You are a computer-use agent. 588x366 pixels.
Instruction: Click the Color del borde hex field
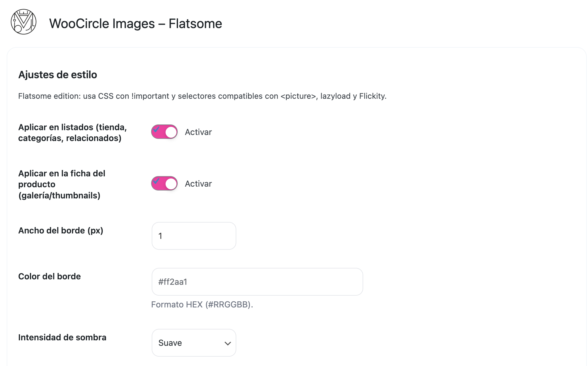[257, 282]
